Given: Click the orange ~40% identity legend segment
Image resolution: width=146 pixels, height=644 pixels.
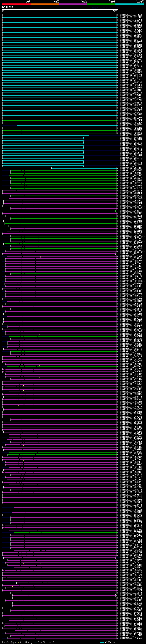Looking at the screenshot, I should point(45,4).
